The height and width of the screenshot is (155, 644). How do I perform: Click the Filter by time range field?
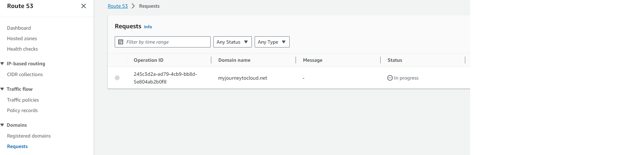pyautogui.click(x=166, y=42)
